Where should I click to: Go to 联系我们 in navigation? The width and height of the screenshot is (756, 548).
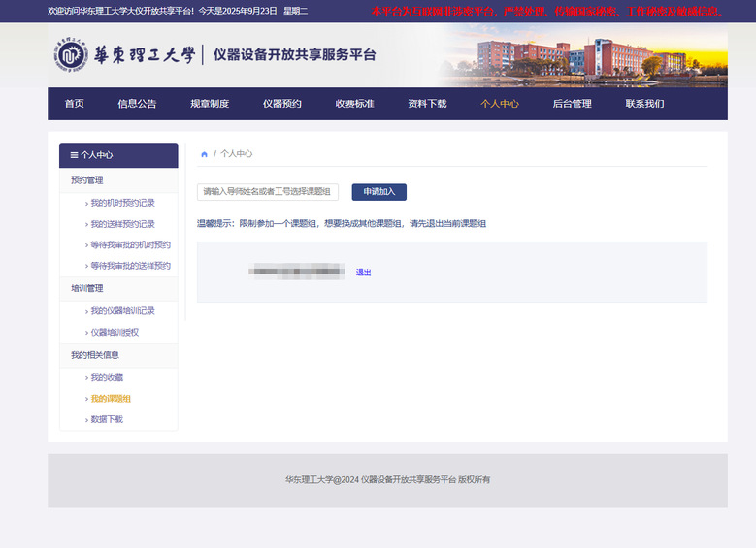click(644, 104)
